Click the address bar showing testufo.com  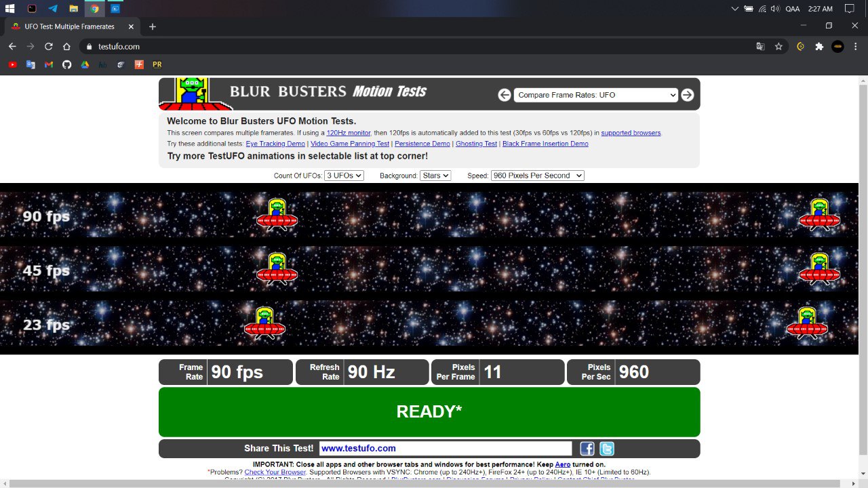[417, 47]
